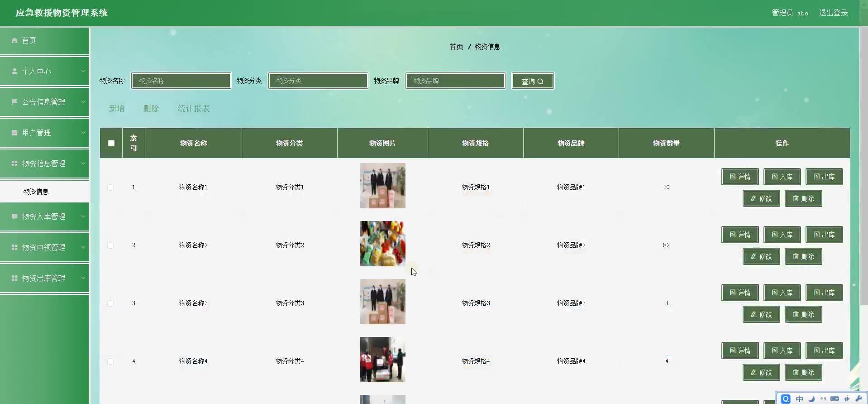868x404 pixels.
Task: Check the checkbox for row 1
Action: click(110, 188)
